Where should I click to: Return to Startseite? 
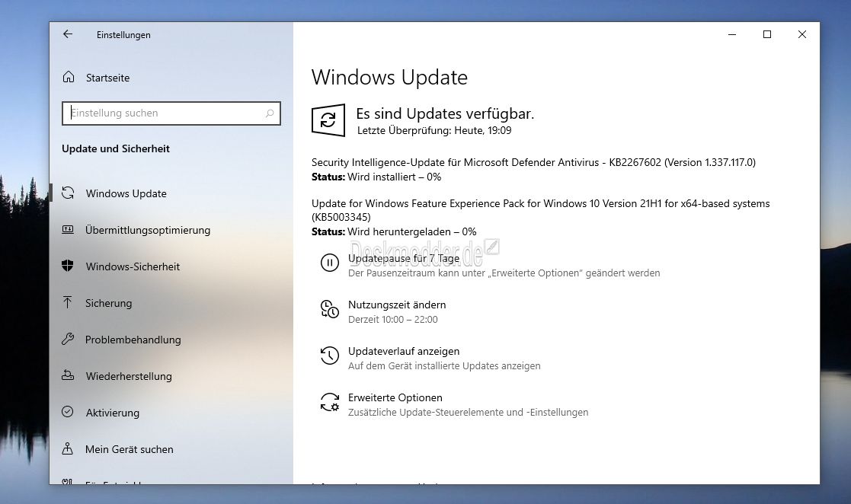107,78
